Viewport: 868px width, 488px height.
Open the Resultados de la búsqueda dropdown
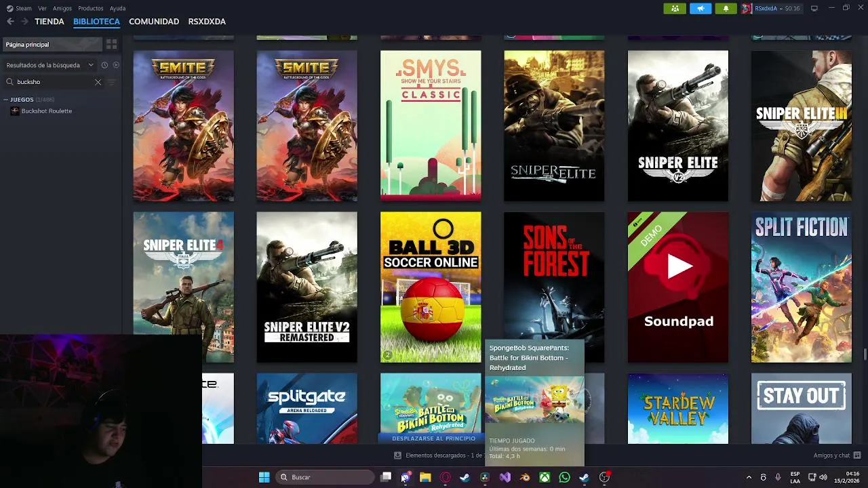pos(50,65)
